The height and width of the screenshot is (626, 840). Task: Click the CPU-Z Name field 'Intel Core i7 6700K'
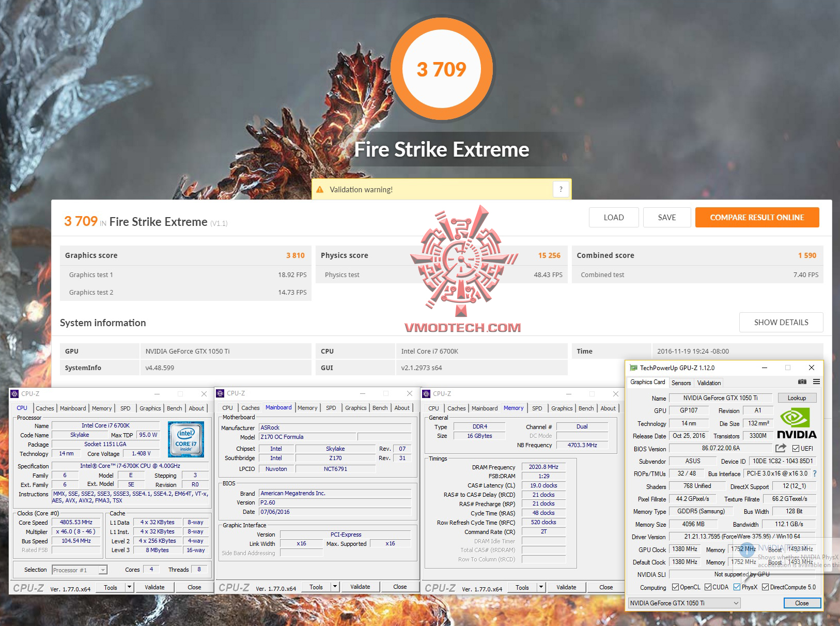pyautogui.click(x=105, y=425)
